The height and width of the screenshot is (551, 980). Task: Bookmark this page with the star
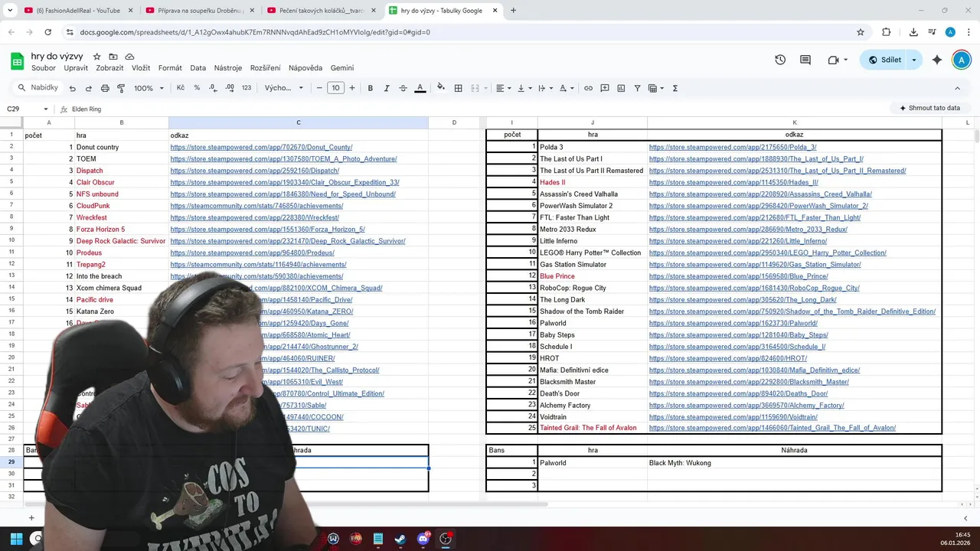861,32
